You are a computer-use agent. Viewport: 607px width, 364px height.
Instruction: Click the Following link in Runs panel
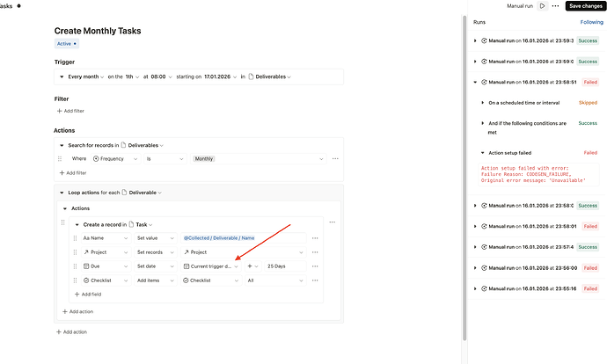pos(591,22)
